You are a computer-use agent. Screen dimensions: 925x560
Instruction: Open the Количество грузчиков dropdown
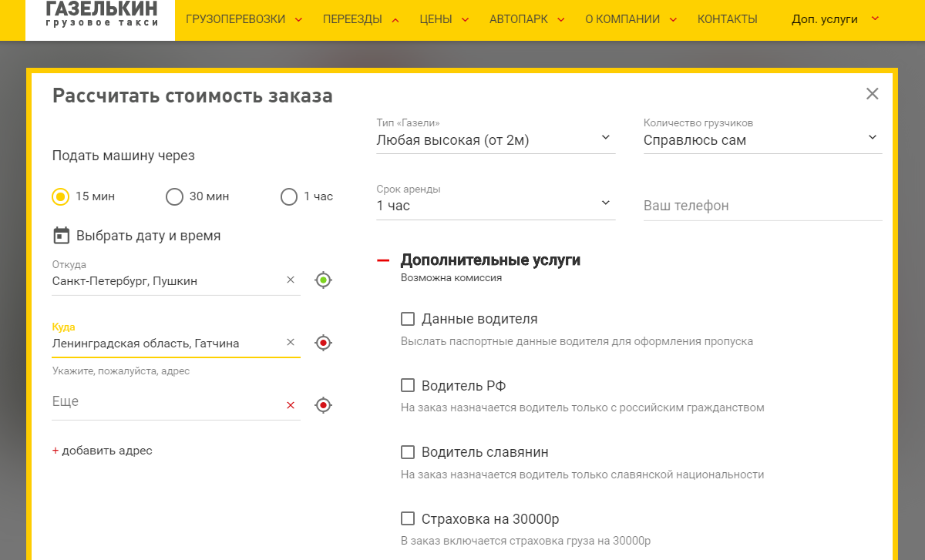[762, 140]
